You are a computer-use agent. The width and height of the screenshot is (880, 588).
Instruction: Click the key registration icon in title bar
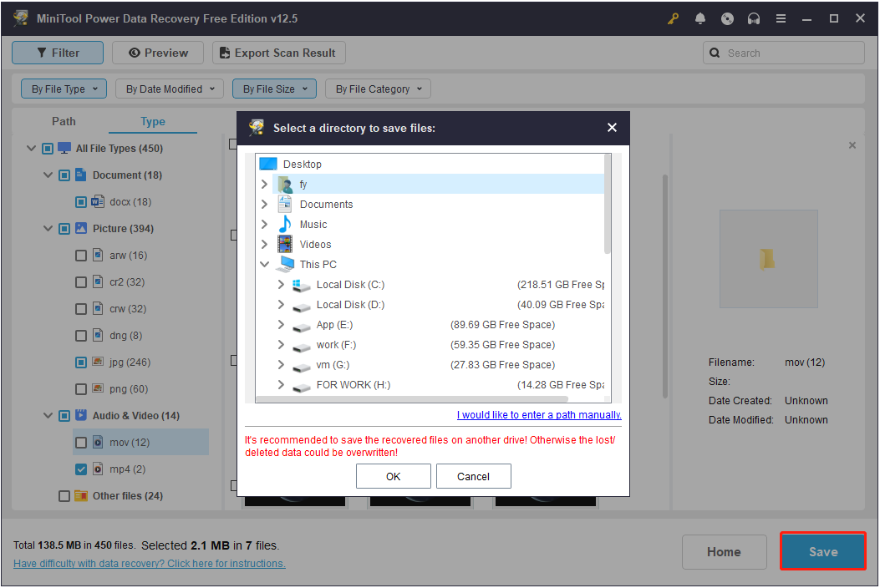[673, 18]
